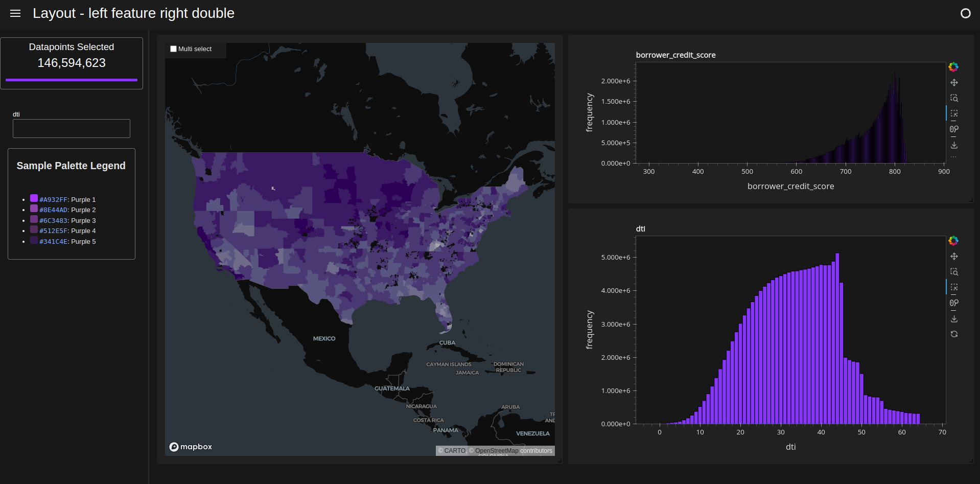The image size is (980, 484).
Task: Select Box Select tool on dti chart
Action: (x=954, y=287)
